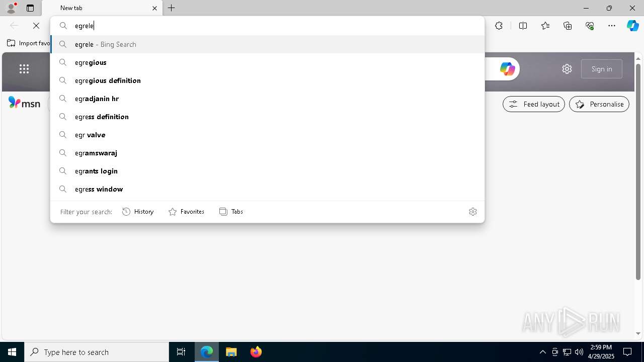
Task: Open a new tab with plus button
Action: [172, 8]
